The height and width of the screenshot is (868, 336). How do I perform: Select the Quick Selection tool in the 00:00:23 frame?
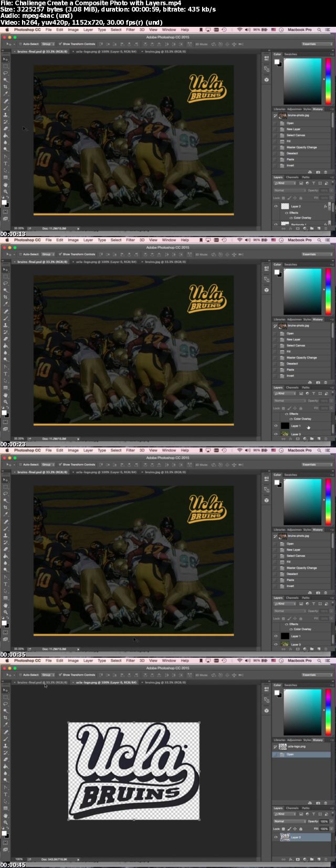(6, 290)
